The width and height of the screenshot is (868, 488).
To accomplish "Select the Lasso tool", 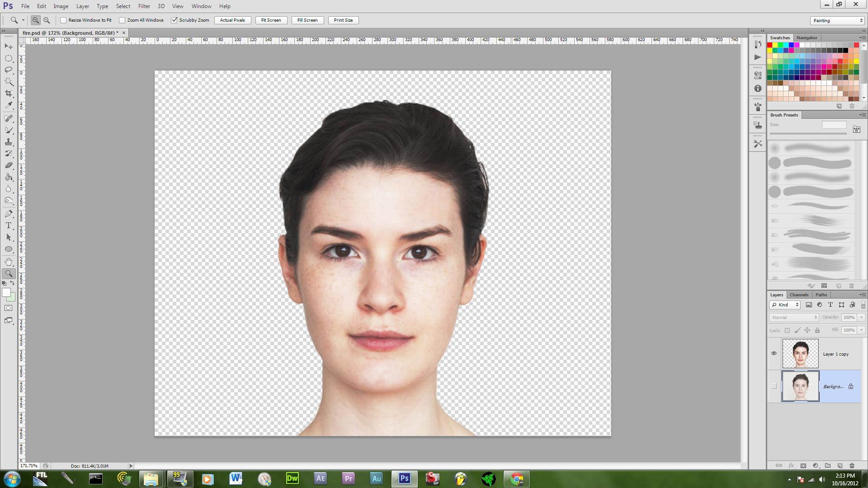I will pos(9,70).
